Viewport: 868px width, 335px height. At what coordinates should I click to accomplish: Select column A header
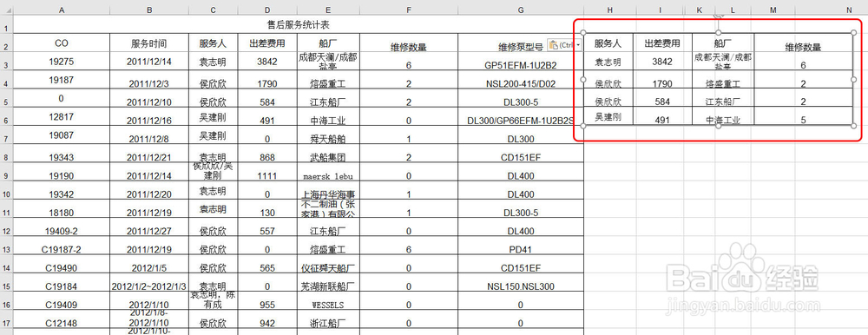click(62, 10)
